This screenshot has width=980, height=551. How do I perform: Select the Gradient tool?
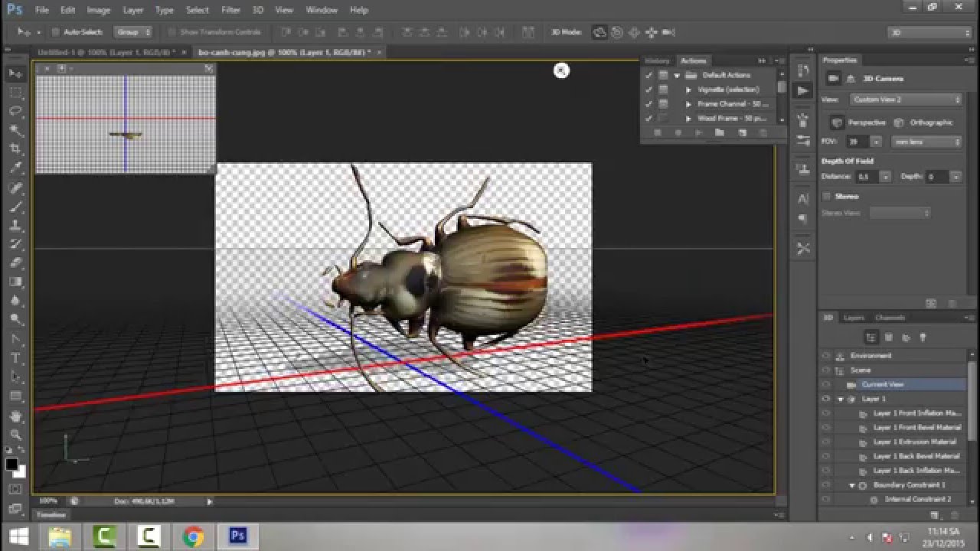coord(15,282)
